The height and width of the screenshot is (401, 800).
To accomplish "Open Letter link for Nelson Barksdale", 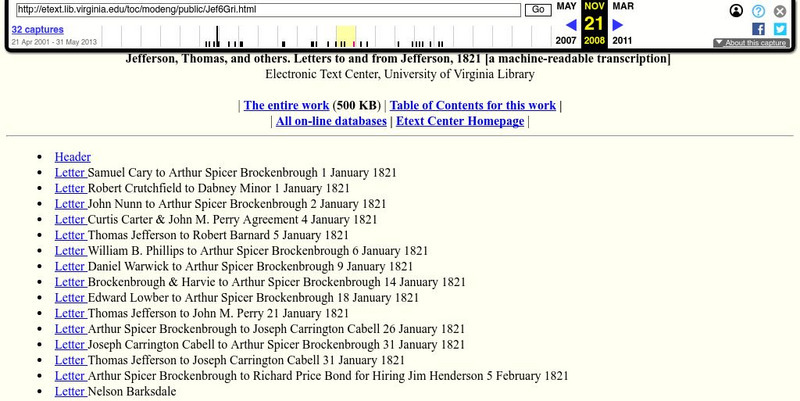I will coord(71,391).
